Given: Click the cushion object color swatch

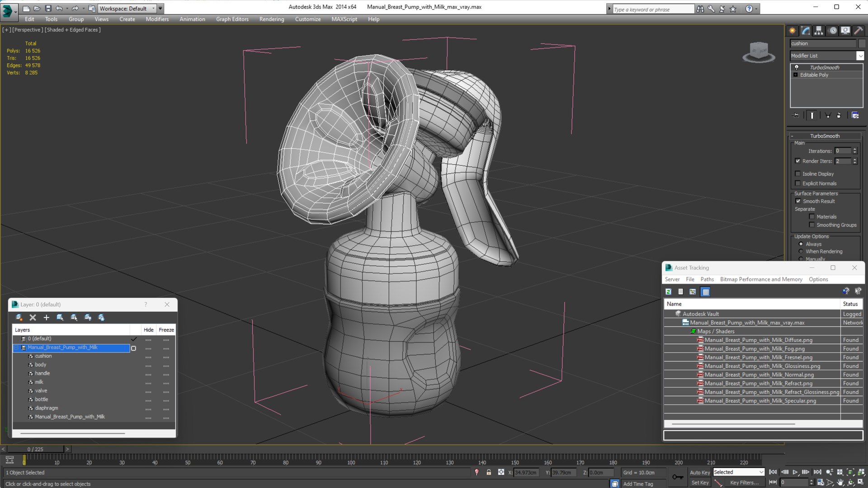Looking at the screenshot, I should pos(862,43).
